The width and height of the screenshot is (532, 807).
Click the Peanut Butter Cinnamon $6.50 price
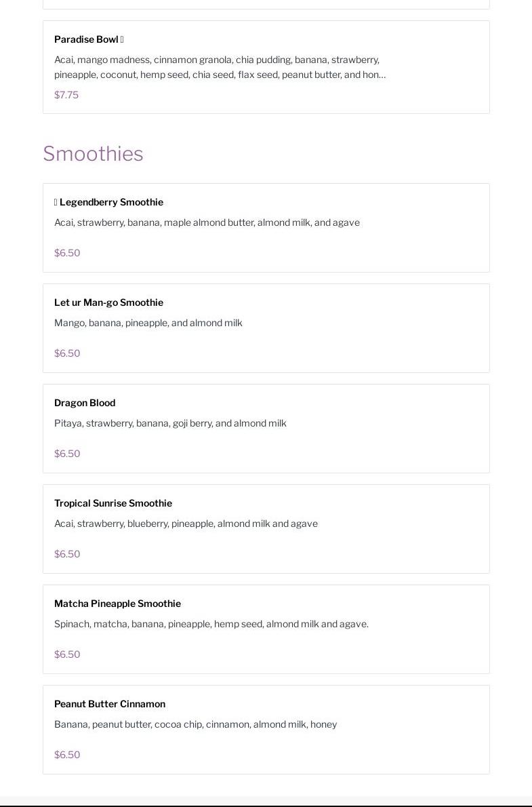[67, 755]
